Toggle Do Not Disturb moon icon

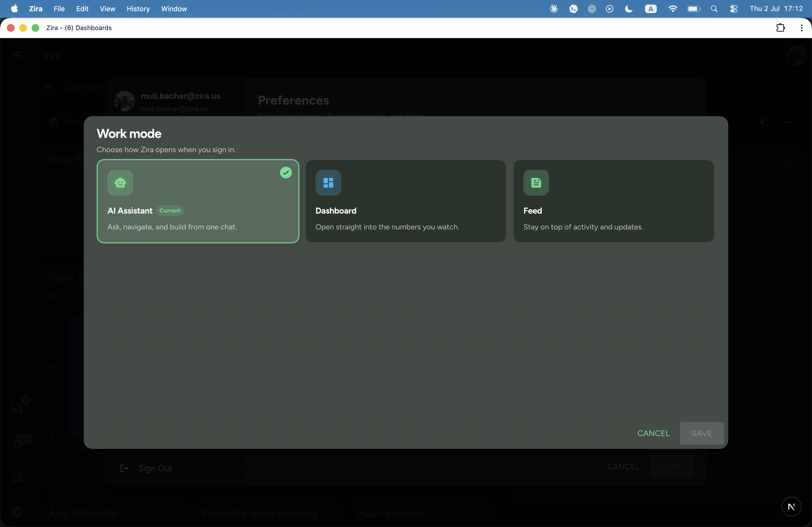[x=628, y=9]
